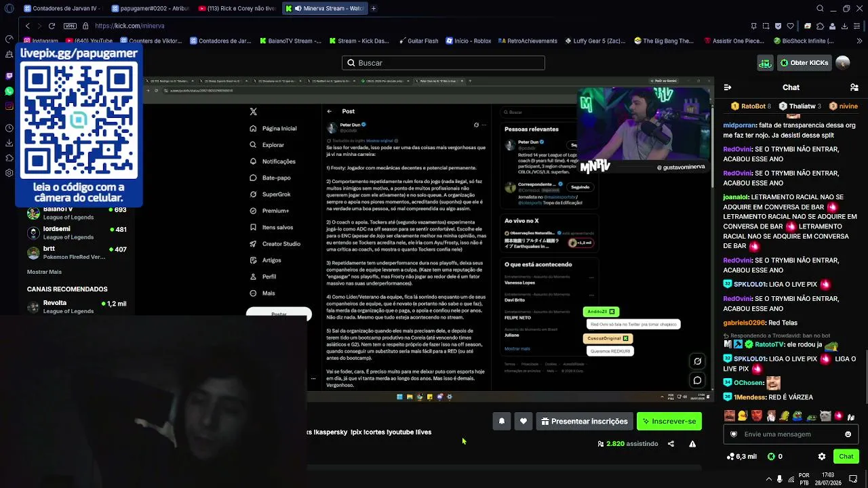Open the Kick drops gift icon
This screenshot has width=868, height=488.
coord(765,63)
